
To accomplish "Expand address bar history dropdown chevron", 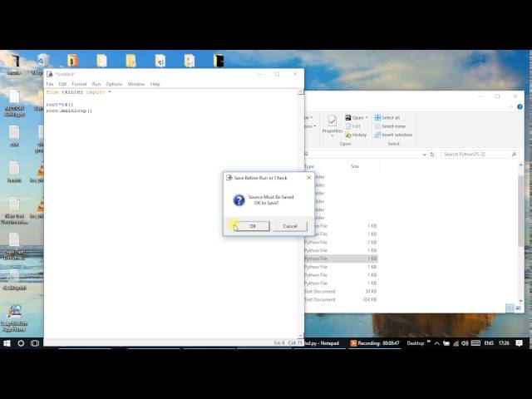I will tap(423, 154).
